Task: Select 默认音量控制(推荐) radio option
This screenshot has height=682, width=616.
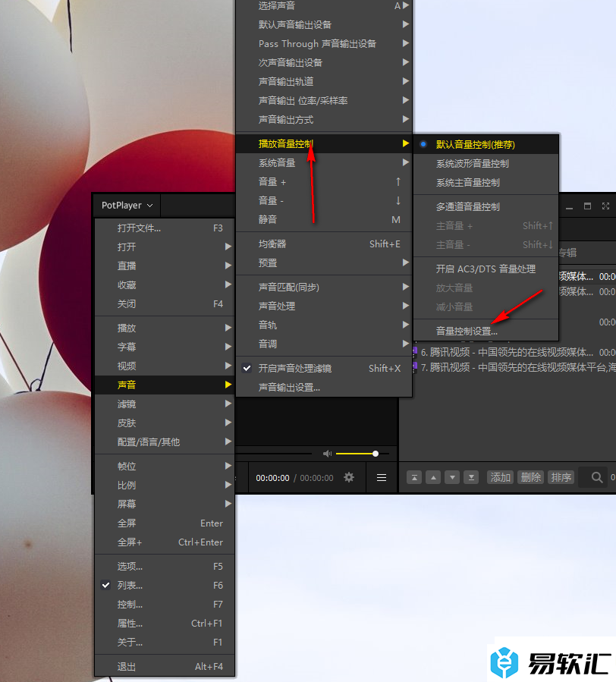Action: [x=486, y=144]
